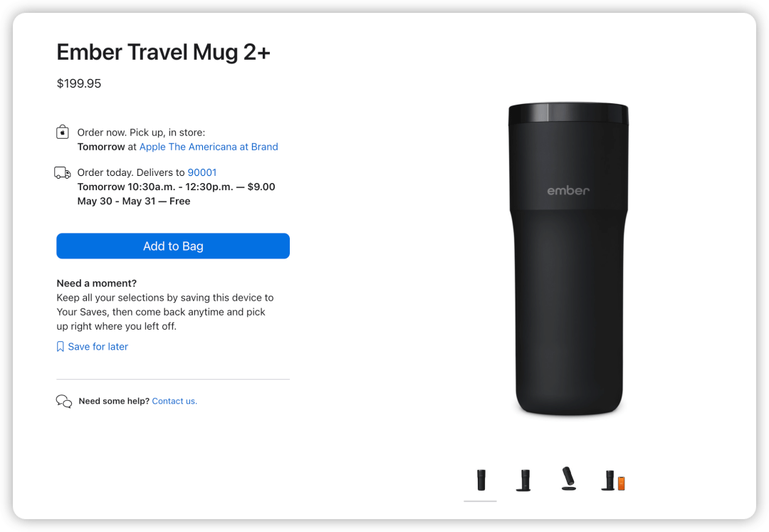Screen dimensions: 769x532
Task: Select the first mug front-view thumbnail
Action: [481, 480]
